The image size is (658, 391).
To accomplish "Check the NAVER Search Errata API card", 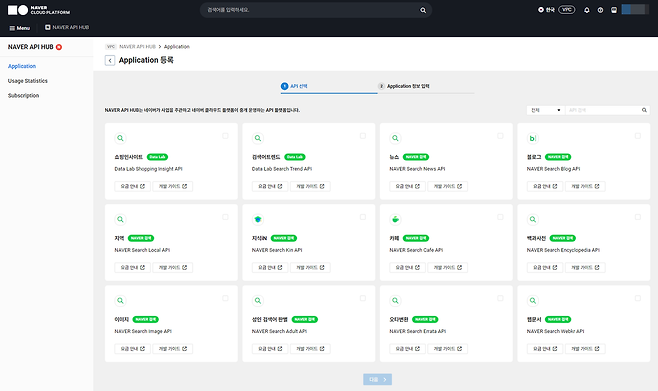I will (500, 298).
